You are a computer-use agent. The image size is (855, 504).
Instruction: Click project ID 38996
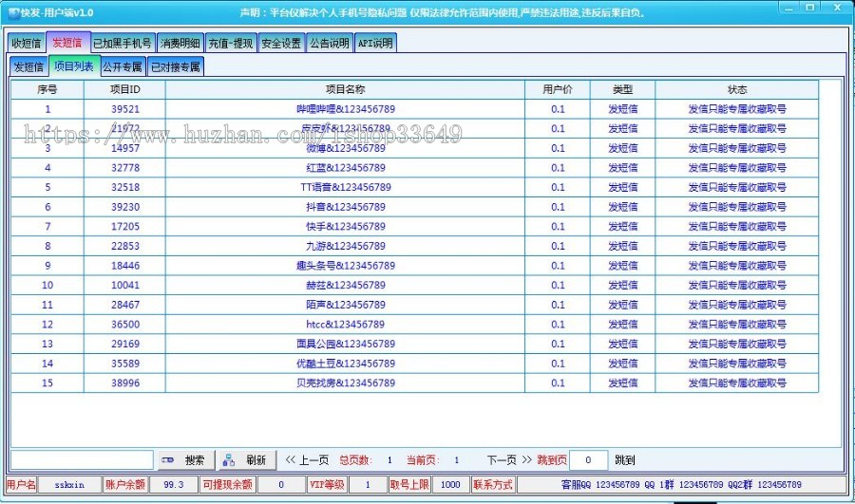click(x=125, y=383)
